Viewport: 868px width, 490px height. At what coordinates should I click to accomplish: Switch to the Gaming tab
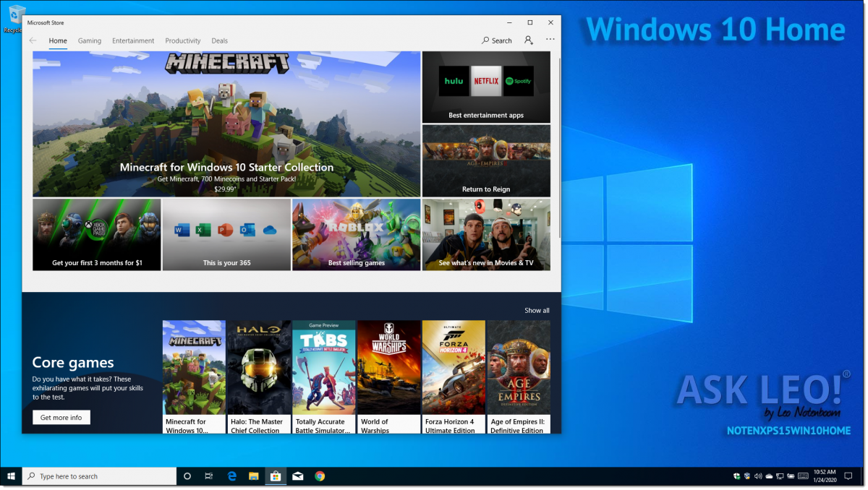[90, 41]
